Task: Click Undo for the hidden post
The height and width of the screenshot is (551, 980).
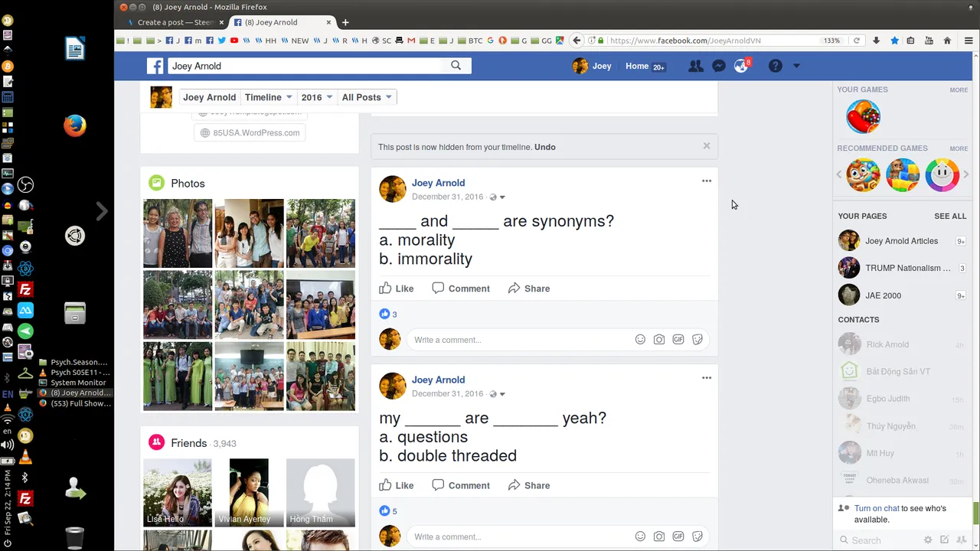Action: pyautogui.click(x=545, y=147)
